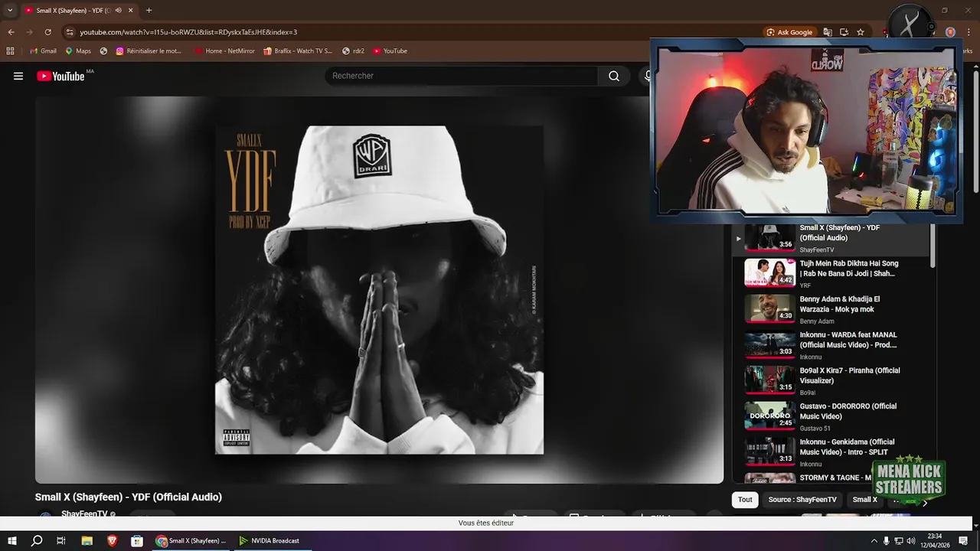Click current playlist item Small X YDF thumbnail
The height and width of the screenshot is (551, 980).
770,237
